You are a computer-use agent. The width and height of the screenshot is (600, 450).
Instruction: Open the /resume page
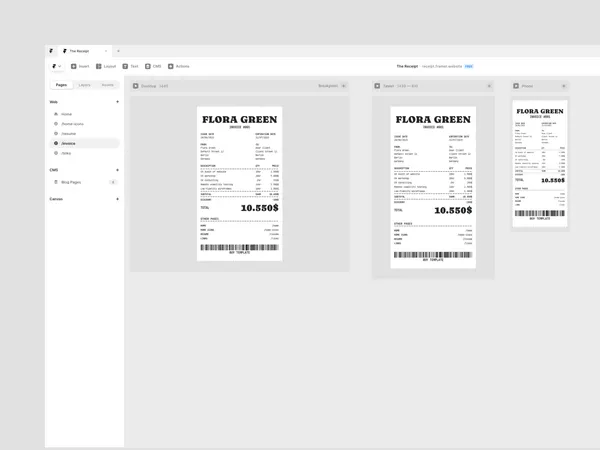[85, 134]
